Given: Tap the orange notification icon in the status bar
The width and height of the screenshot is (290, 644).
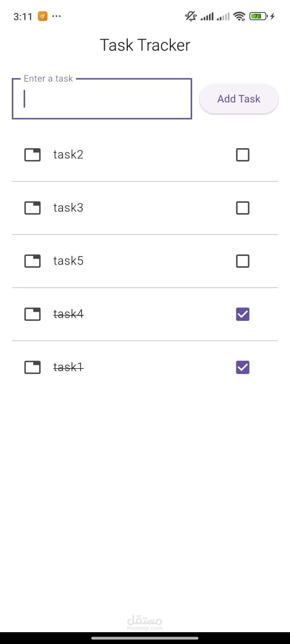Looking at the screenshot, I should (x=43, y=17).
